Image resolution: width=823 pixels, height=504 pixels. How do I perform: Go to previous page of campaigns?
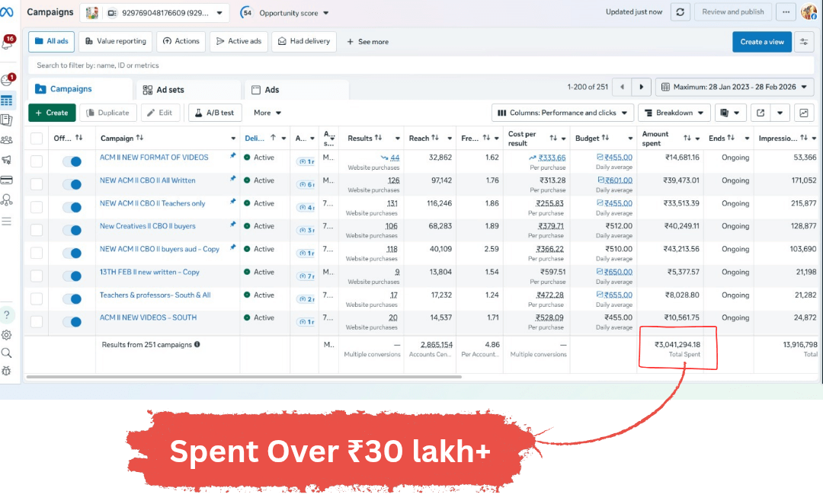[x=622, y=87]
